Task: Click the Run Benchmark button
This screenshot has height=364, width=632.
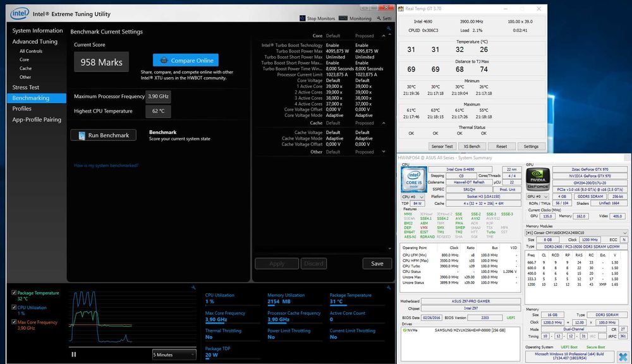Action: click(104, 135)
